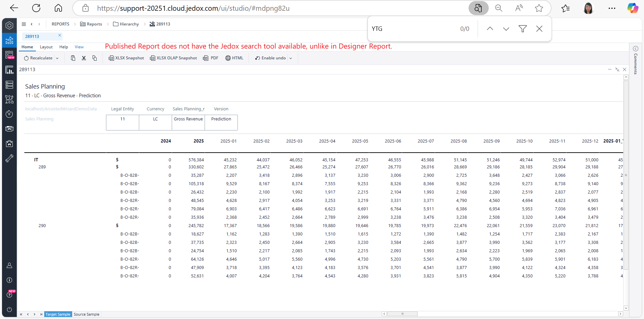Screen dimensions: 644x319
Task: Open user profile icon in sidebar
Action: click(9, 265)
